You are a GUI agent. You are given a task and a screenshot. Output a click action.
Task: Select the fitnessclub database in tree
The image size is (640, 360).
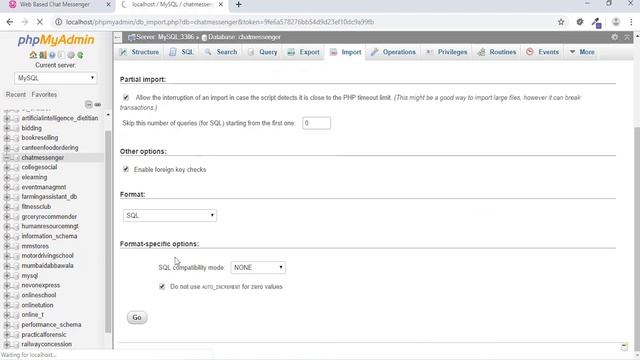[36, 207]
